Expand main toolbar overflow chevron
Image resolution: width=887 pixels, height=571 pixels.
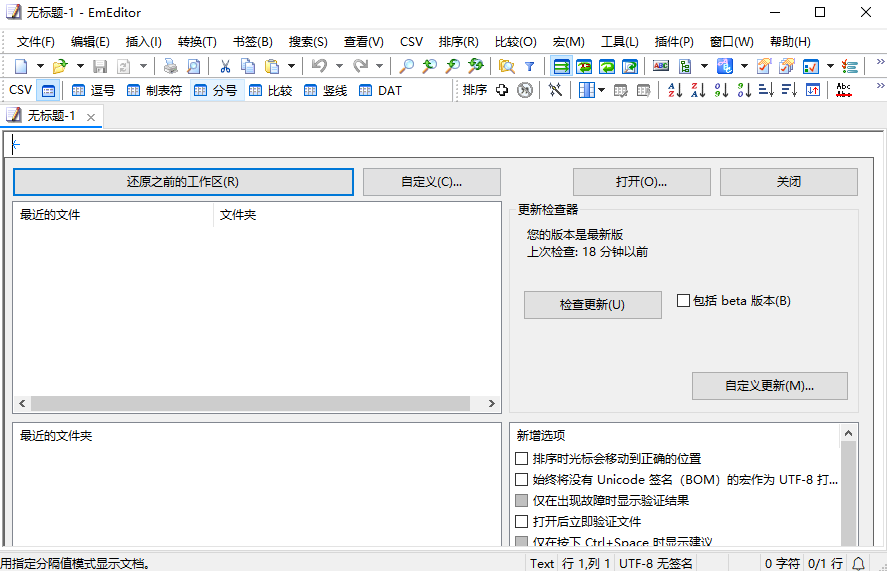[x=880, y=62]
